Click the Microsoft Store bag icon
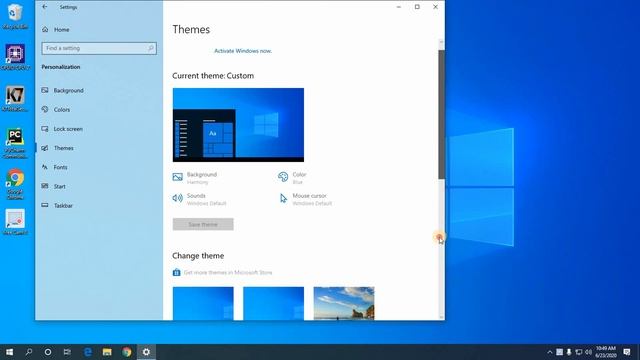This screenshot has width=640, height=360. 176,272
